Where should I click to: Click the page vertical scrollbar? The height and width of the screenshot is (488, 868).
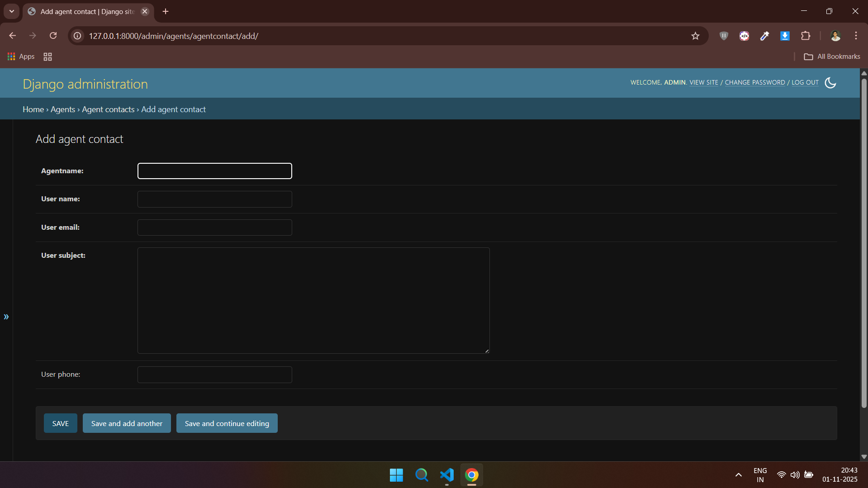tap(864, 243)
